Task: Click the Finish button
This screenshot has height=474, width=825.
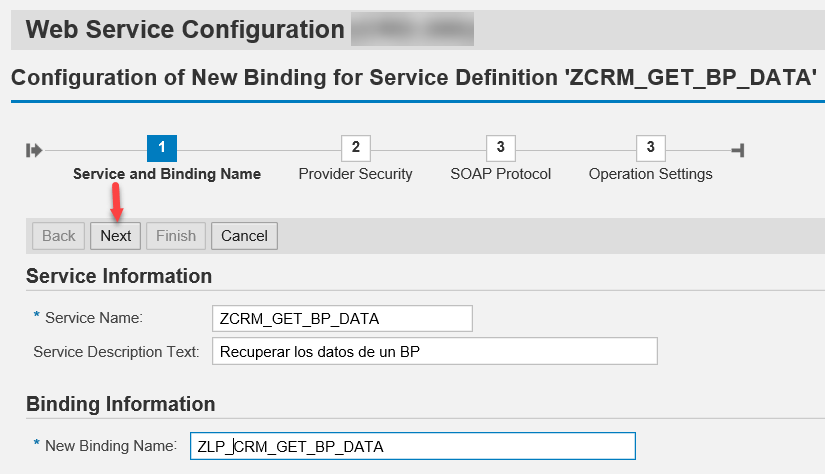Action: pyautogui.click(x=176, y=236)
